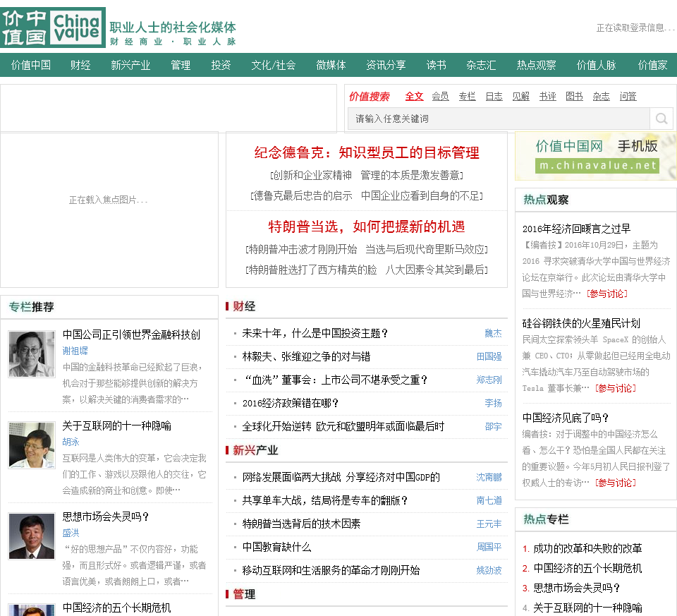Screen dimensions: 677x616
Task: Open link 八大因素令其笑到最后
Action: pos(435,270)
